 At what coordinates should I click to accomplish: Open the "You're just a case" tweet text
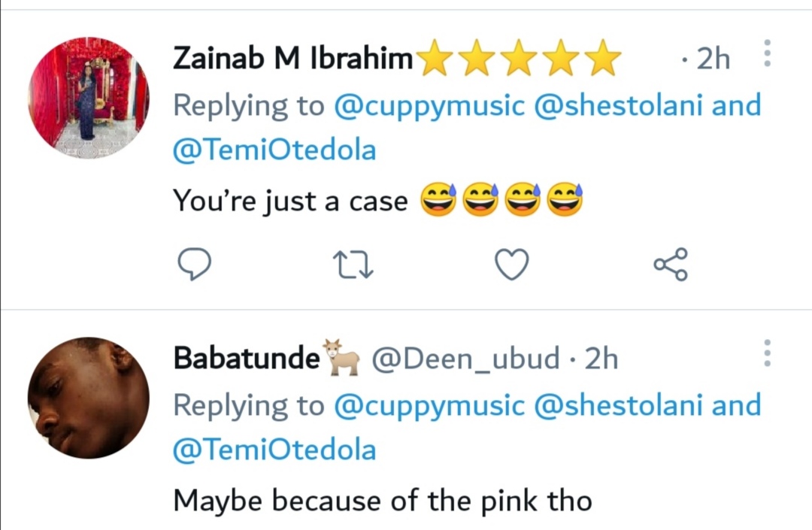click(x=291, y=201)
